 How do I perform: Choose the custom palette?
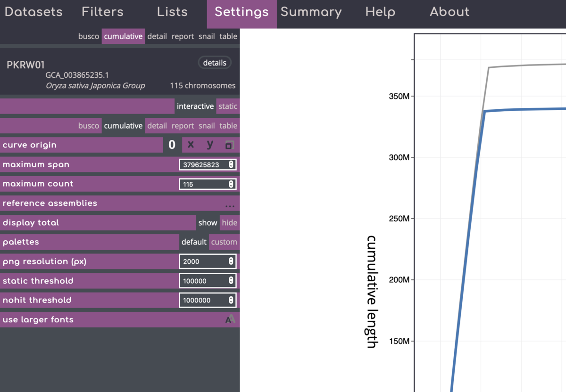pyautogui.click(x=224, y=242)
